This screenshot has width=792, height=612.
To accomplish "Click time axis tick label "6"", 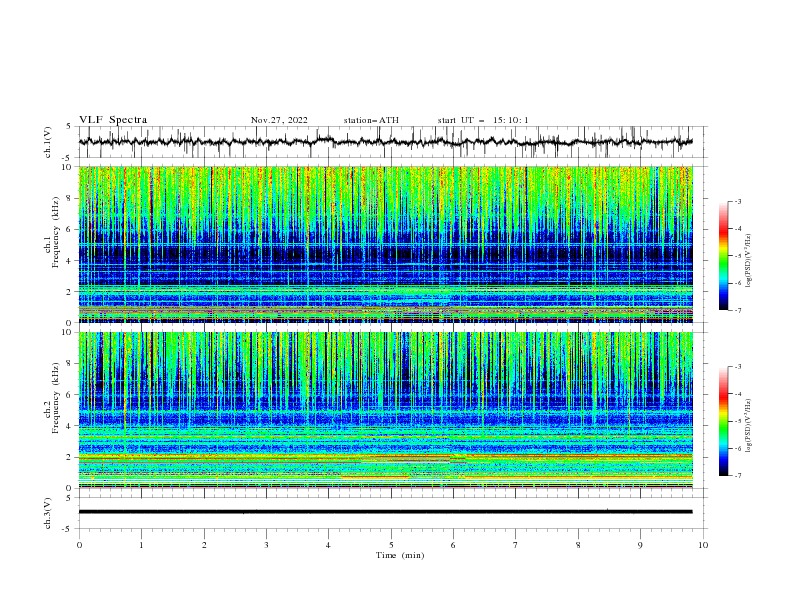I will (x=453, y=545).
